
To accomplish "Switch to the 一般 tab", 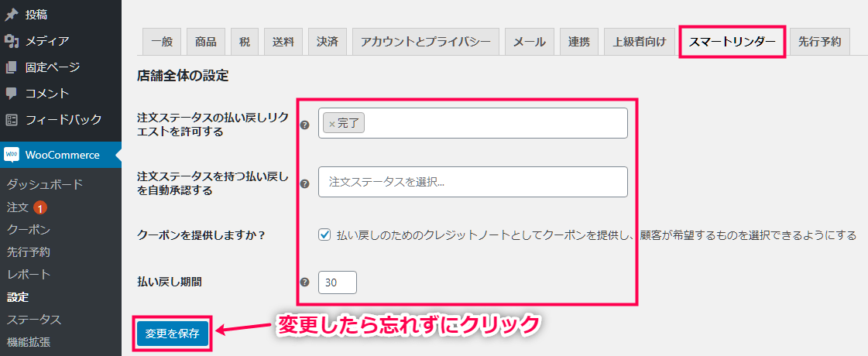I will (x=162, y=42).
